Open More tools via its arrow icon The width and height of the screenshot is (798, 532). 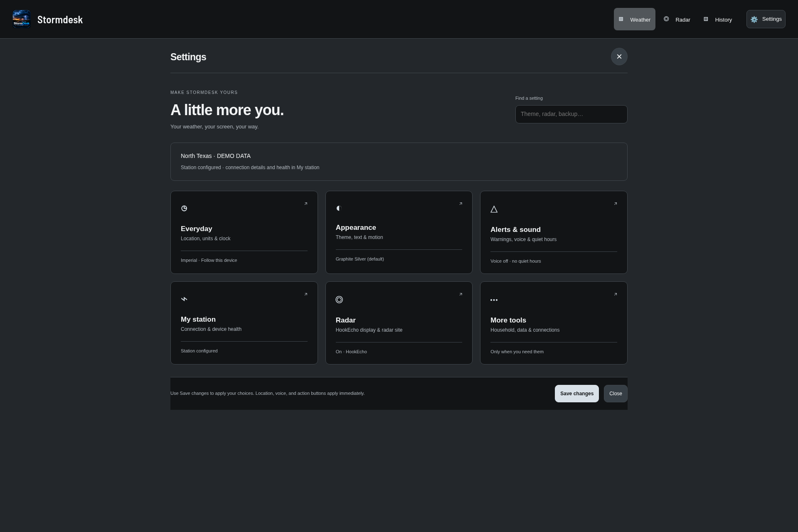pyautogui.click(x=616, y=294)
